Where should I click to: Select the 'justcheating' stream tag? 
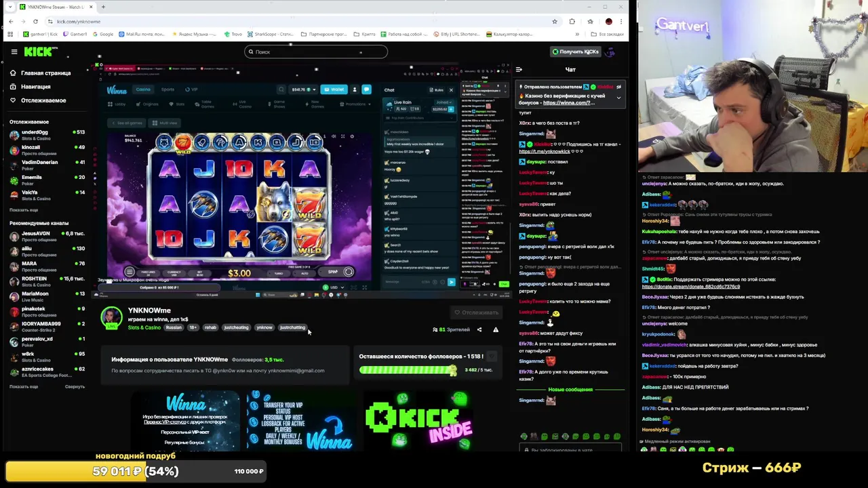pos(236,328)
